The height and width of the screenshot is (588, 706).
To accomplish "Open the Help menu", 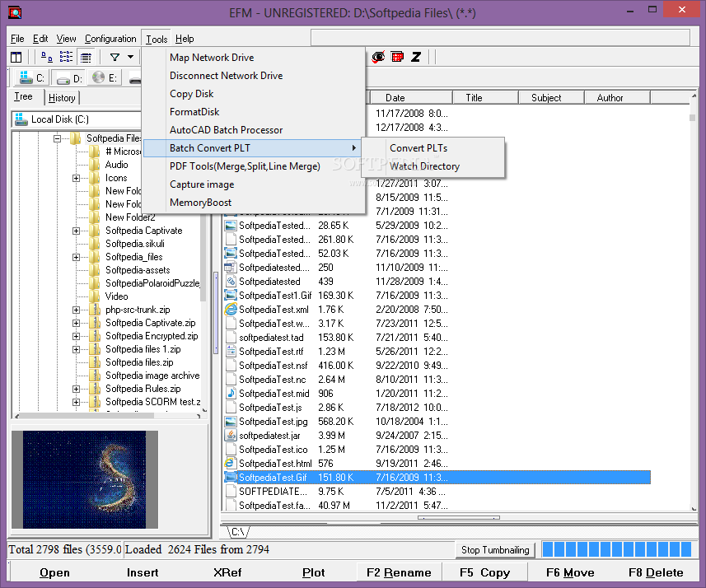I will coord(185,39).
